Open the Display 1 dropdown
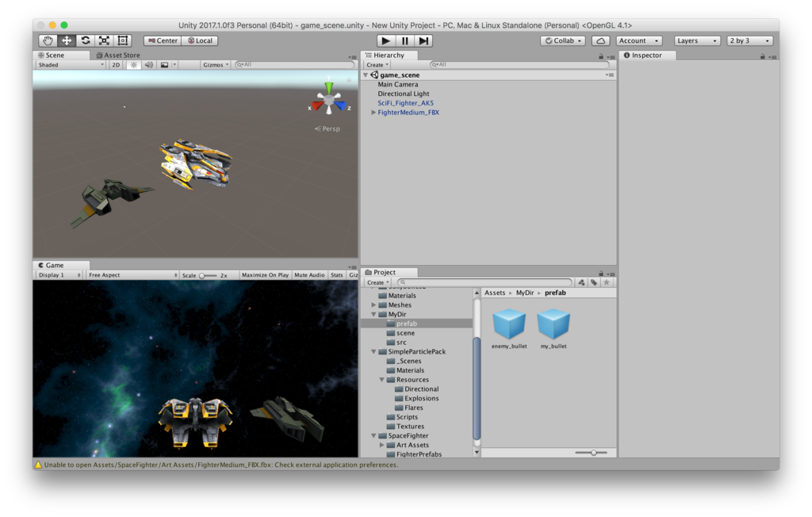Screen dimensions: 812x517 click(x=59, y=275)
